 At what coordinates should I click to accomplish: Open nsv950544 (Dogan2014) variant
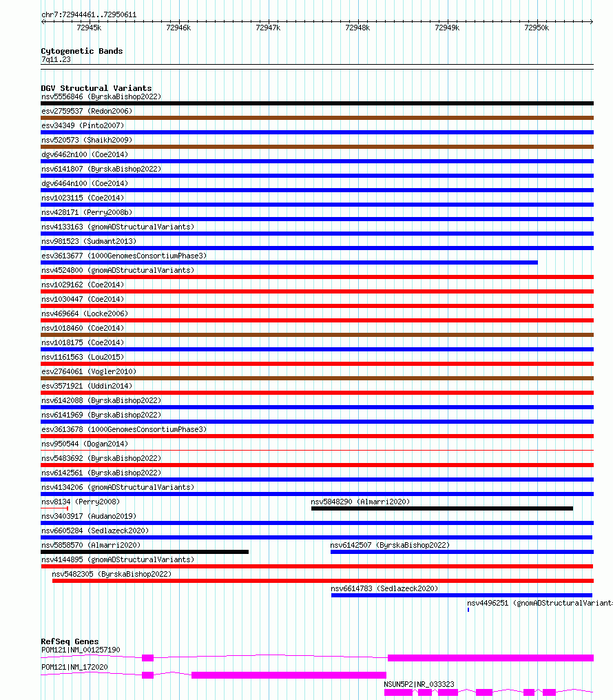85,444
